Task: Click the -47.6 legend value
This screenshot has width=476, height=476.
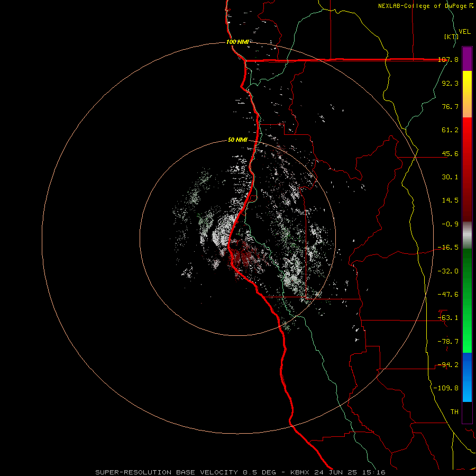Action: [x=448, y=295]
